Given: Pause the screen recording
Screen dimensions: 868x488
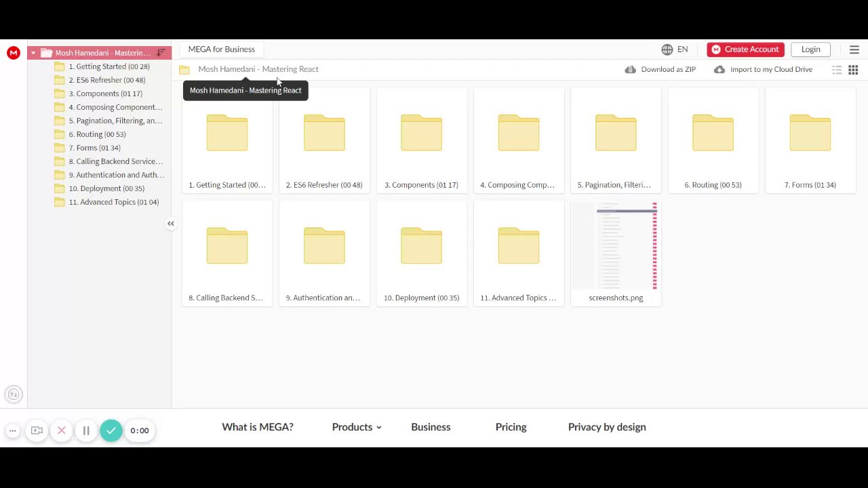Looking at the screenshot, I should coord(86,430).
